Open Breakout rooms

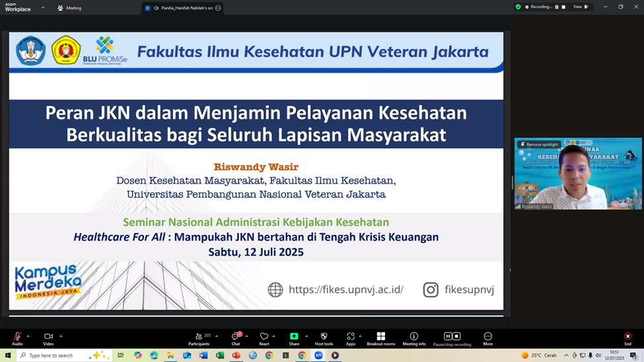click(380, 338)
